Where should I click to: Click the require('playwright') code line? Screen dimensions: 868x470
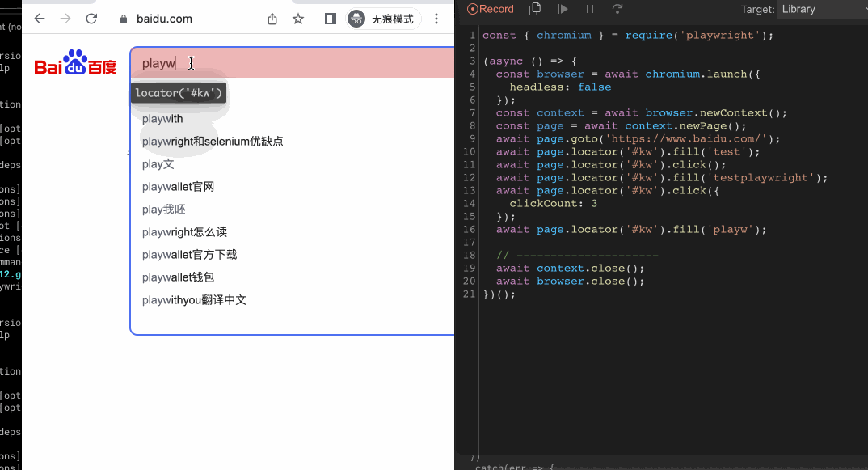click(628, 36)
